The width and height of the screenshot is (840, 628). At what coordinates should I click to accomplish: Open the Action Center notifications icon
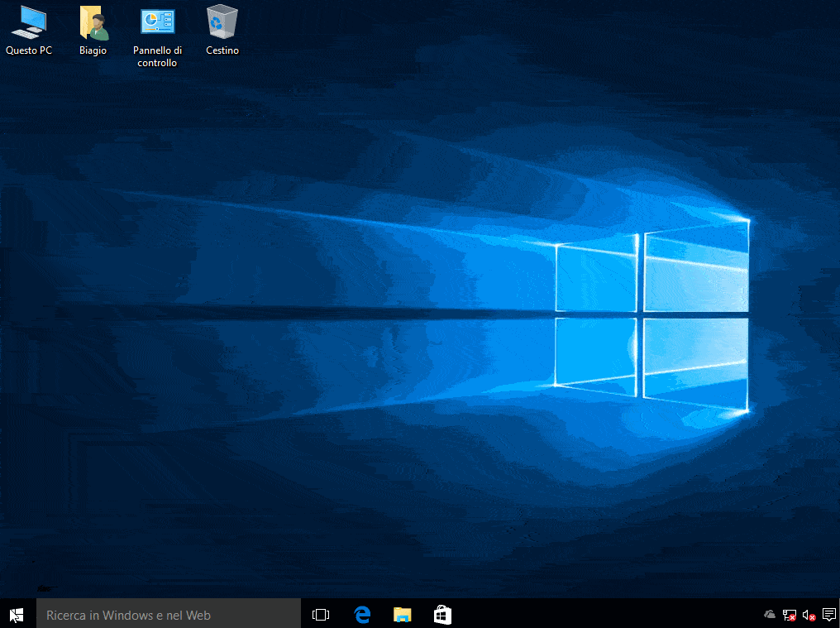828,615
